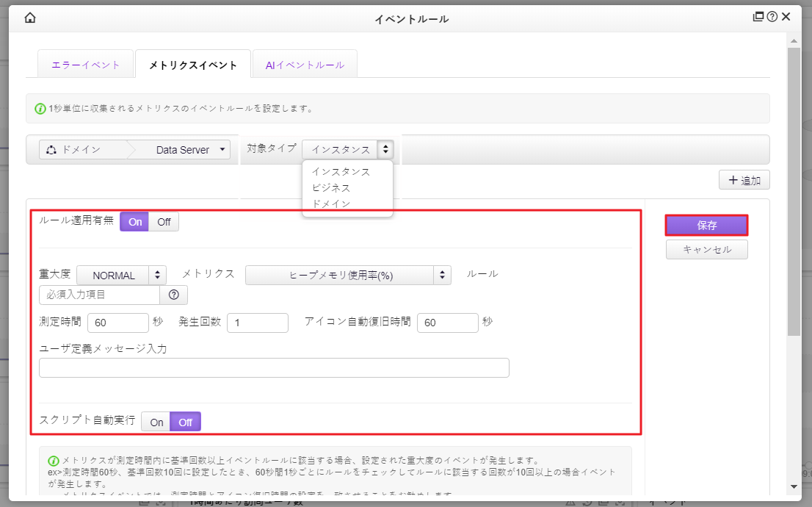
Task: Open the NORMAL severity dropdown
Action: pos(122,276)
